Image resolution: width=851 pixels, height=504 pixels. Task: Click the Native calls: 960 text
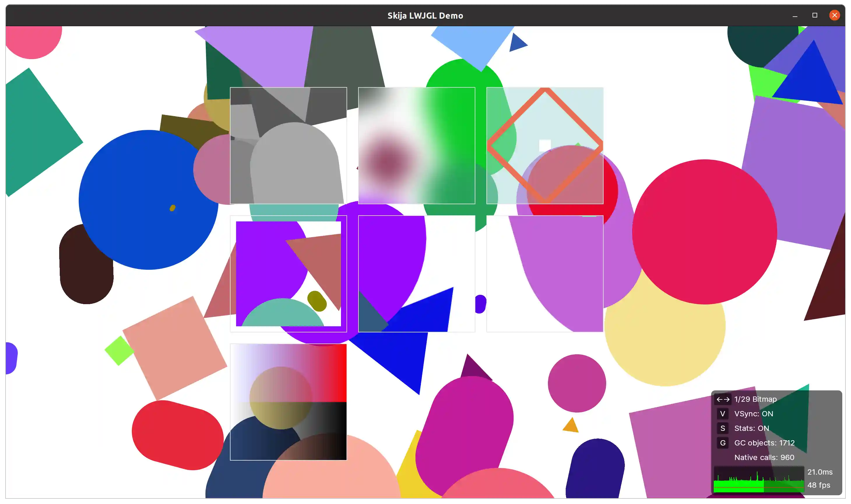click(x=764, y=457)
